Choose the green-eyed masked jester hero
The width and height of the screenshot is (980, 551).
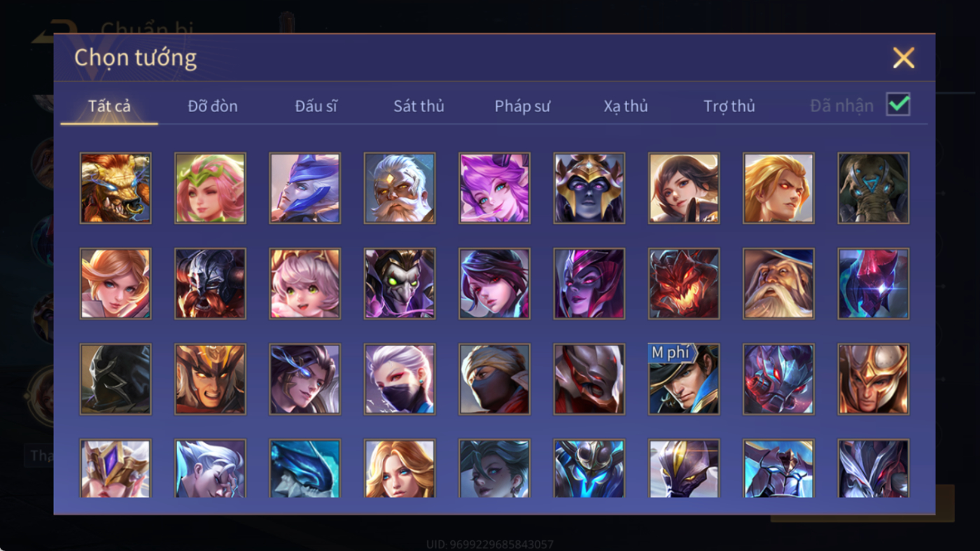point(400,284)
